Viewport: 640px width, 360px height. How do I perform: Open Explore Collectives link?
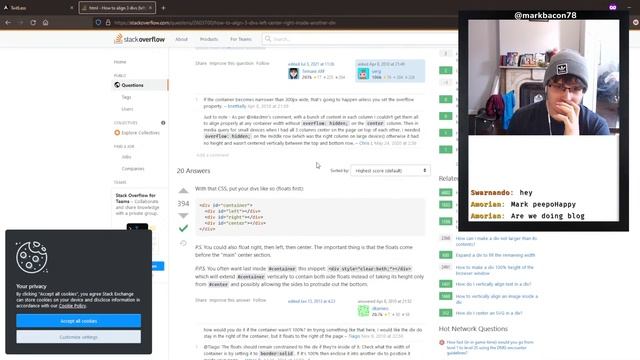[x=140, y=133]
